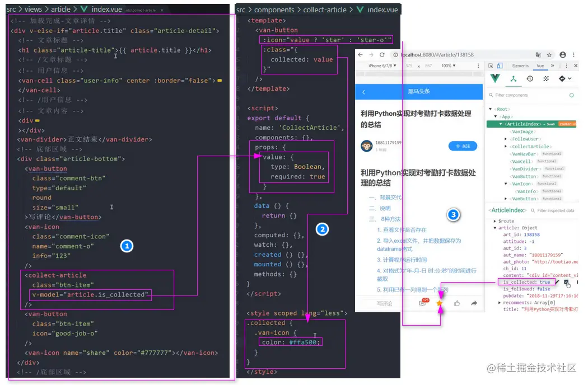Click the share arrow icon
588x385 pixels.
click(x=474, y=303)
